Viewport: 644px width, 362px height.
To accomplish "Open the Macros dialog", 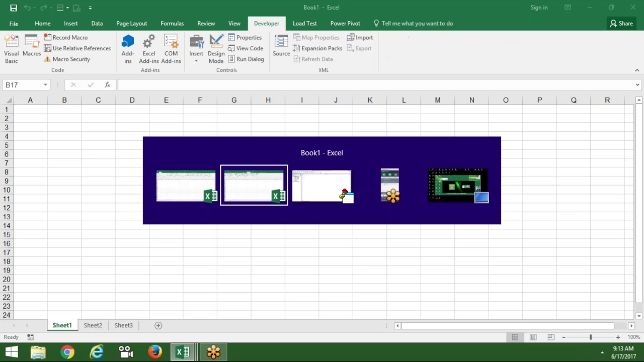I will (x=32, y=46).
